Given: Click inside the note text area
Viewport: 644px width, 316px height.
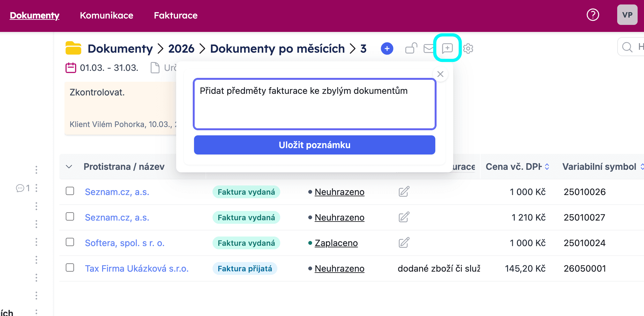Looking at the screenshot, I should pos(314,104).
